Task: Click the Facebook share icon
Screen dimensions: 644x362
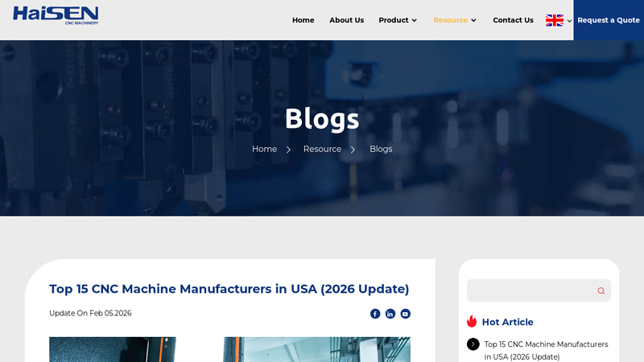Action: coord(375,314)
